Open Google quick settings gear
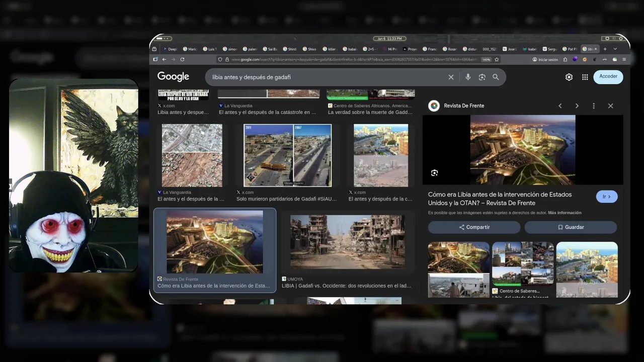The height and width of the screenshot is (362, 644). point(569,77)
